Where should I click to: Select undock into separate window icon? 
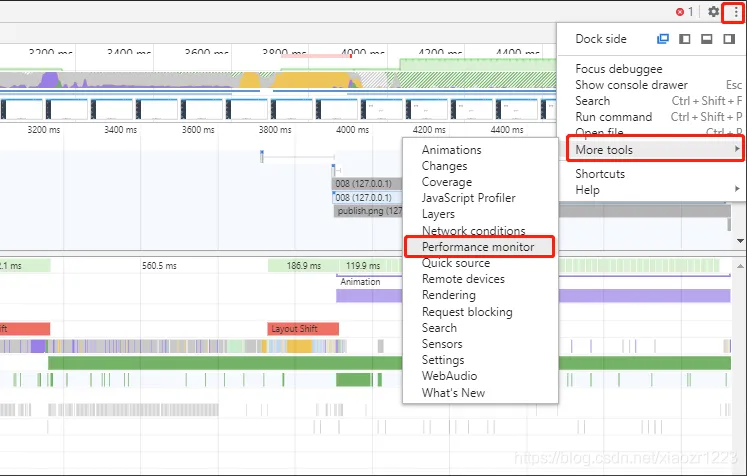point(663,39)
